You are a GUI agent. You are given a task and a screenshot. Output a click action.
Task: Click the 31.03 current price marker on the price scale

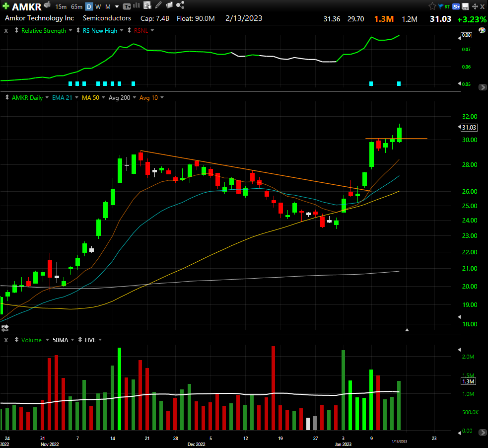[x=469, y=127]
